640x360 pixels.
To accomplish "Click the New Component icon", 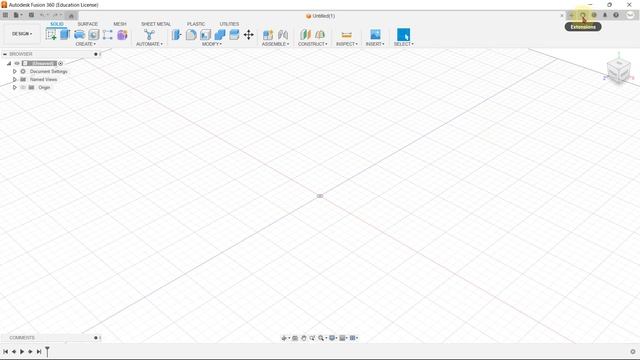I will (x=268, y=35).
